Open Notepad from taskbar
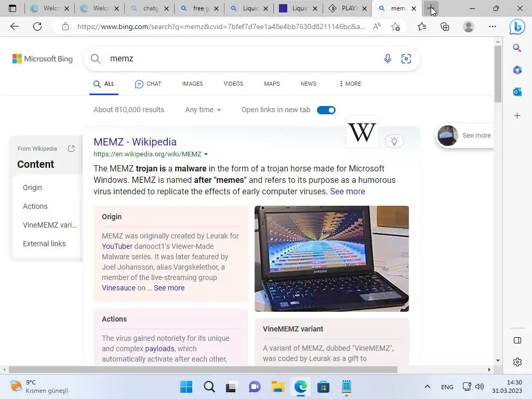This screenshot has width=532, height=399. point(347,387)
